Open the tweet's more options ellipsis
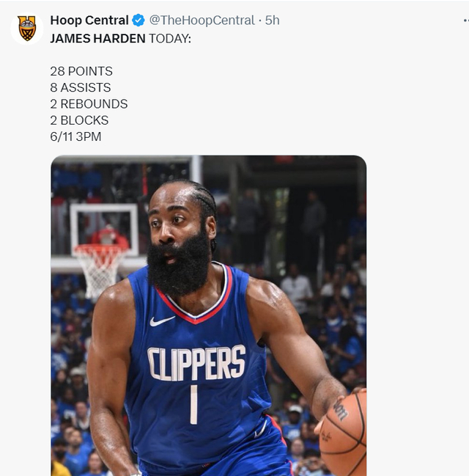Screen dimensions: 469x476 pyautogui.click(x=465, y=21)
